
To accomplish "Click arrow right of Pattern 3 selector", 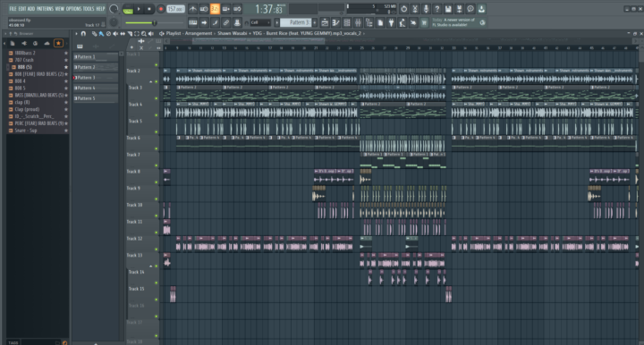I will (315, 22).
